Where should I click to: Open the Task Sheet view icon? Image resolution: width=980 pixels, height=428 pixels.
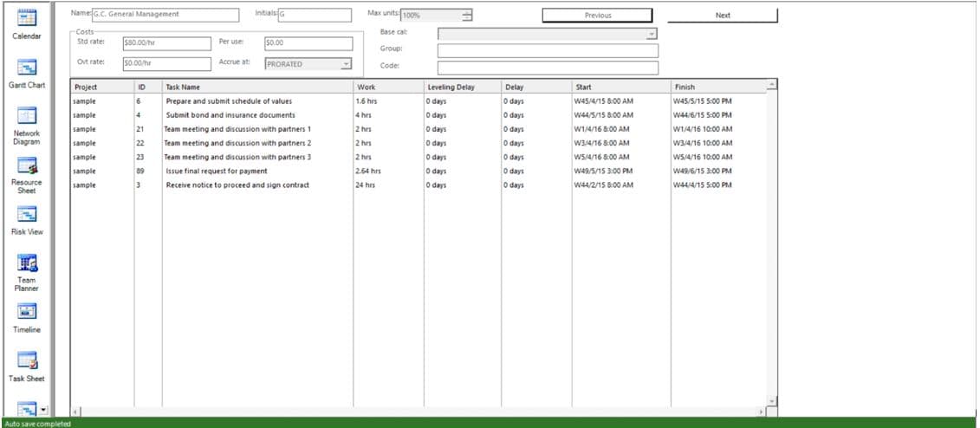tap(27, 360)
